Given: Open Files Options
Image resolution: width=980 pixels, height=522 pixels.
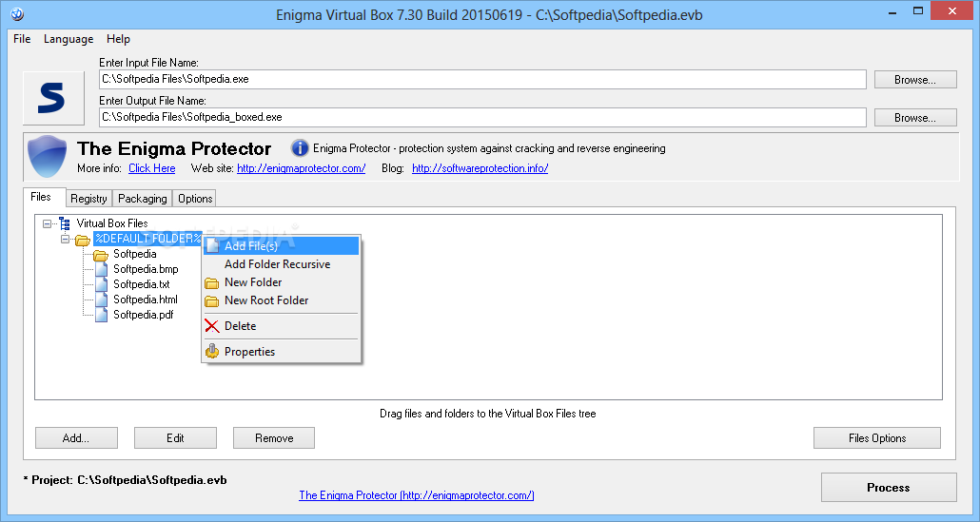Looking at the screenshot, I should tap(877, 437).
